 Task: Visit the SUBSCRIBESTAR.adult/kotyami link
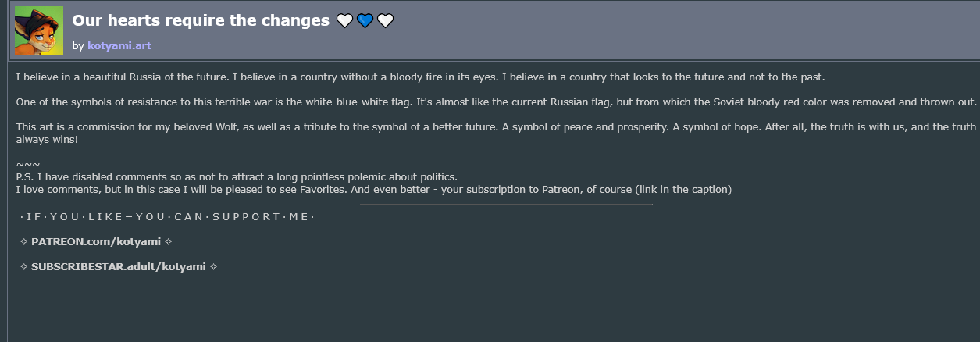pos(119,266)
